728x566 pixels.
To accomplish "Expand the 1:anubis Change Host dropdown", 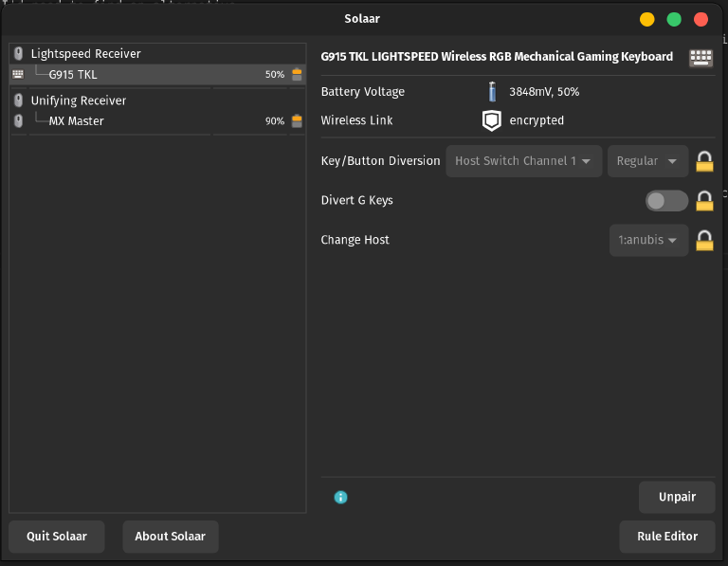I will point(648,240).
